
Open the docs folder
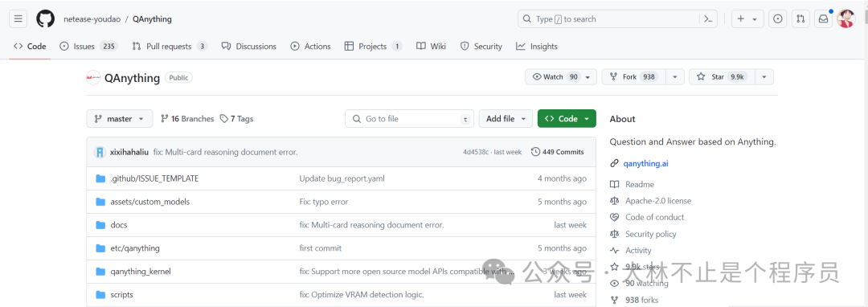119,225
